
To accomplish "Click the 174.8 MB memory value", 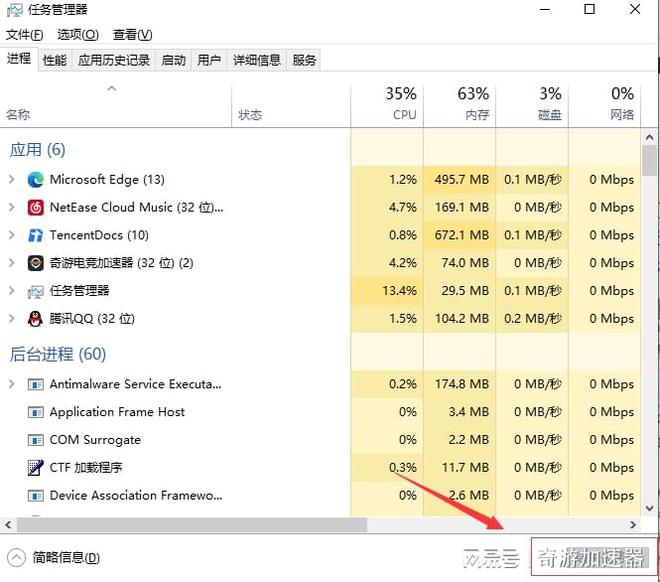I will coord(462,384).
